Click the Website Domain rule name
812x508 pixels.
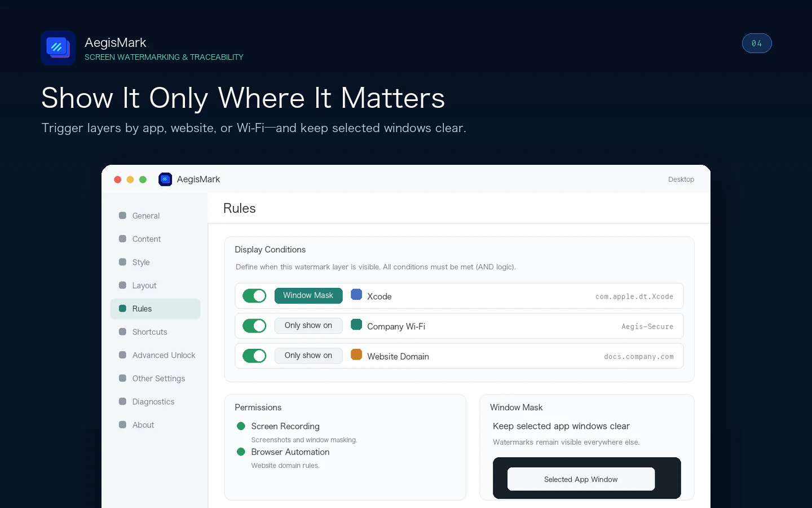398,356
